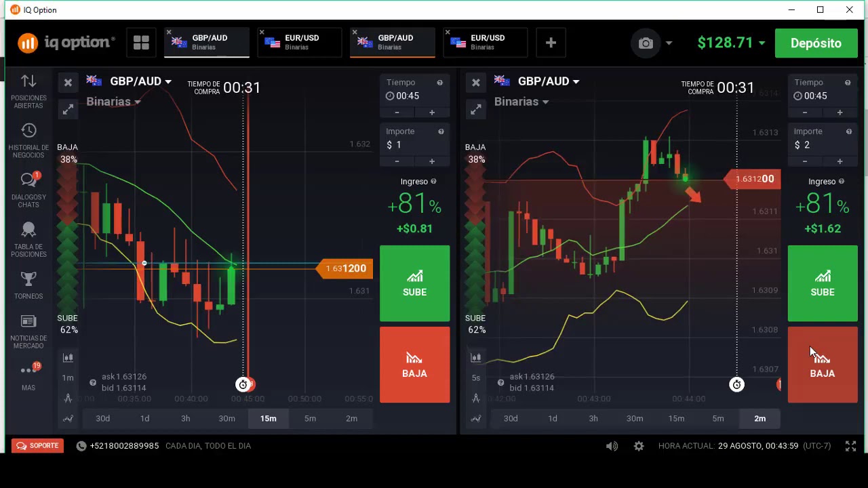
Task: Click the $ 2 amount field
Action: pyautogui.click(x=823, y=145)
